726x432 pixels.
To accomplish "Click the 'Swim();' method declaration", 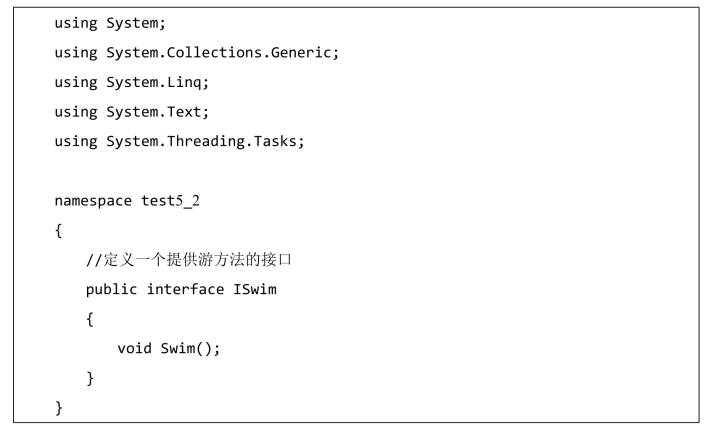I will point(190,349).
